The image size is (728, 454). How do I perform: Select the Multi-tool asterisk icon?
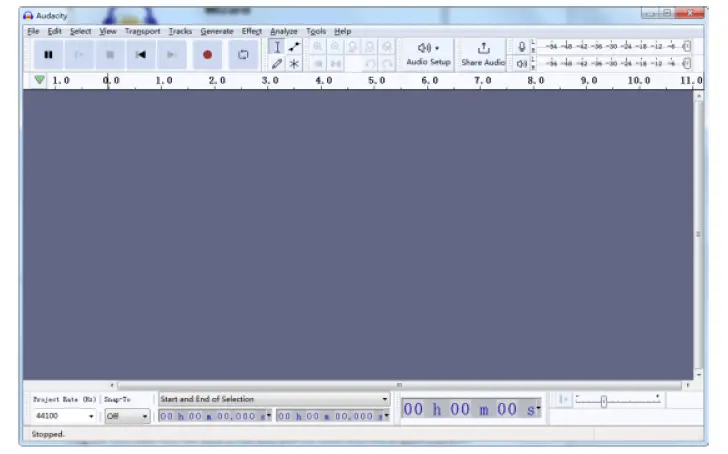coord(294,63)
